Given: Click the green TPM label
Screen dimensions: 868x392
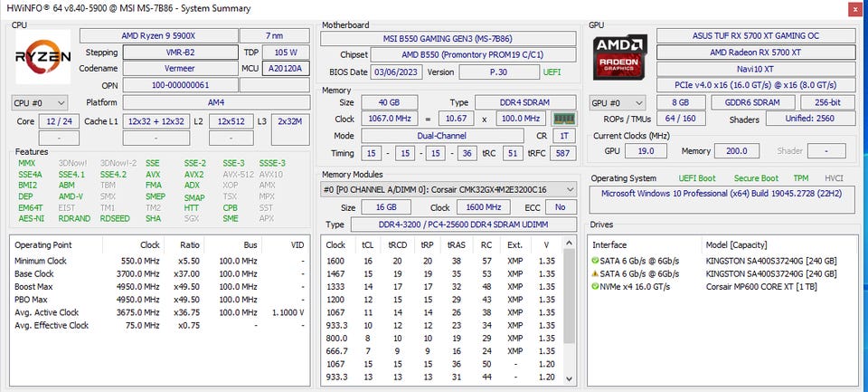Looking at the screenshot, I should coord(800,178).
